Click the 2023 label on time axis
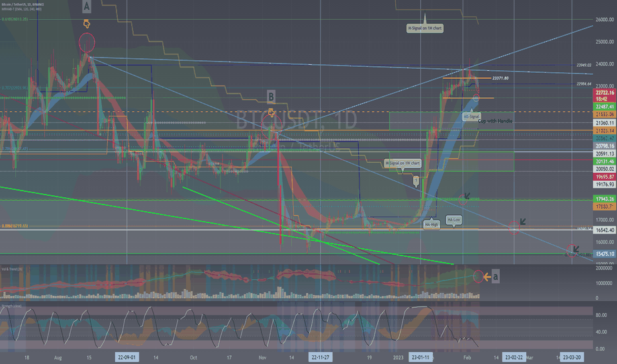Viewport: 617px width, 364px height. click(x=399, y=357)
